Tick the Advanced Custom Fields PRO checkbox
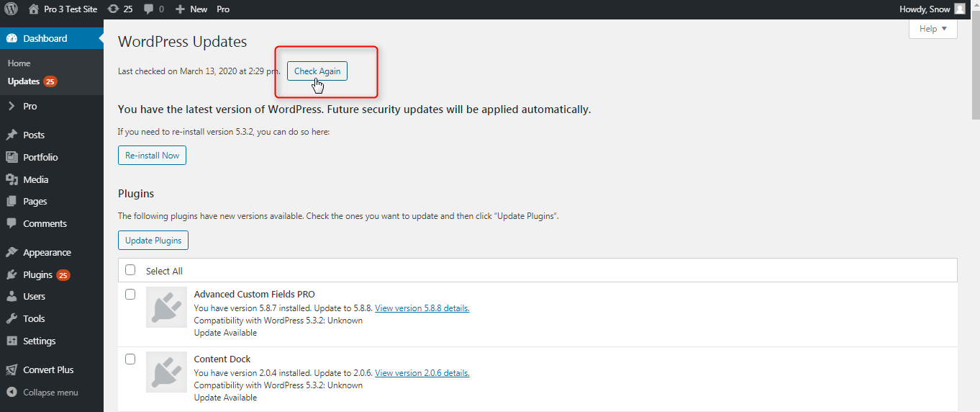The height and width of the screenshot is (412, 980). coord(130,294)
